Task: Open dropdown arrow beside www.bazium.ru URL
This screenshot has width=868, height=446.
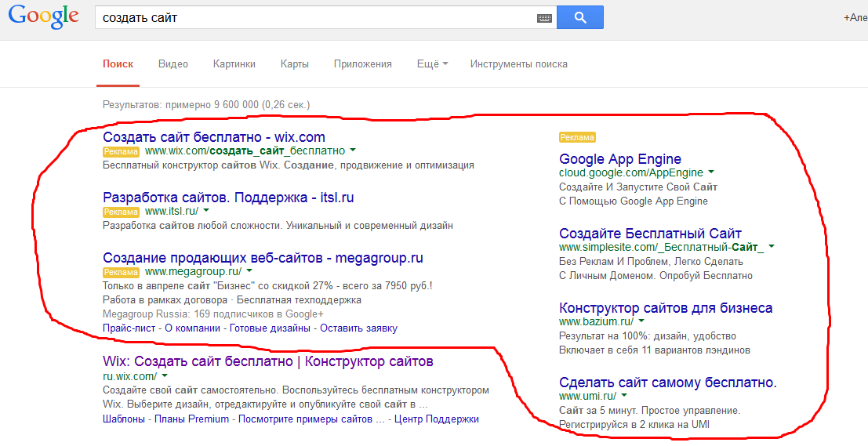Action: tap(641, 321)
